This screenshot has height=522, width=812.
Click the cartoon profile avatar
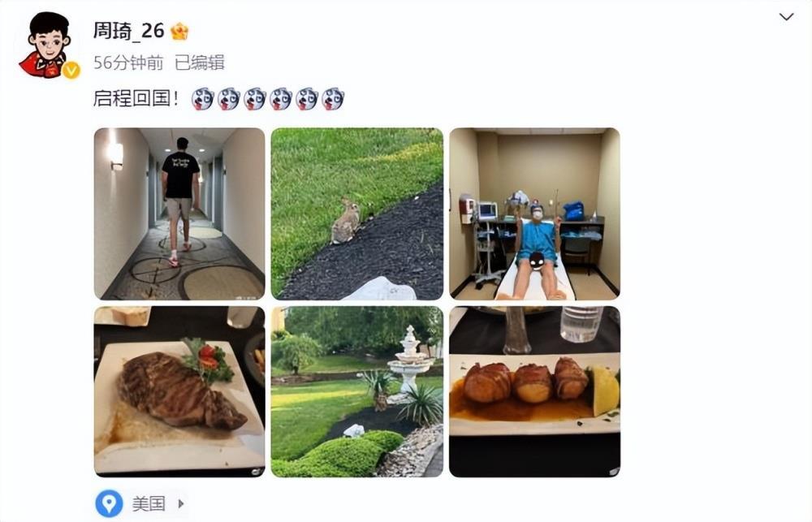pos(48,45)
